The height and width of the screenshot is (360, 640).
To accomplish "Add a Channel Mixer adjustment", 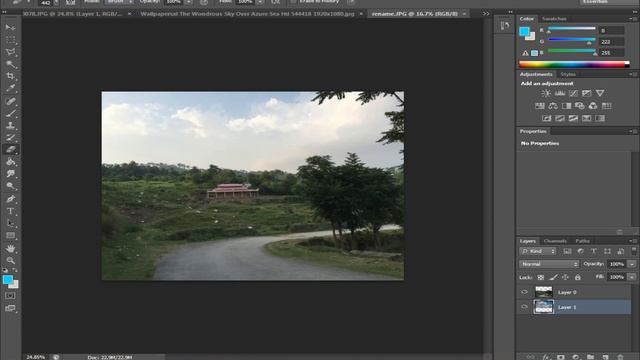I will coord(593,106).
